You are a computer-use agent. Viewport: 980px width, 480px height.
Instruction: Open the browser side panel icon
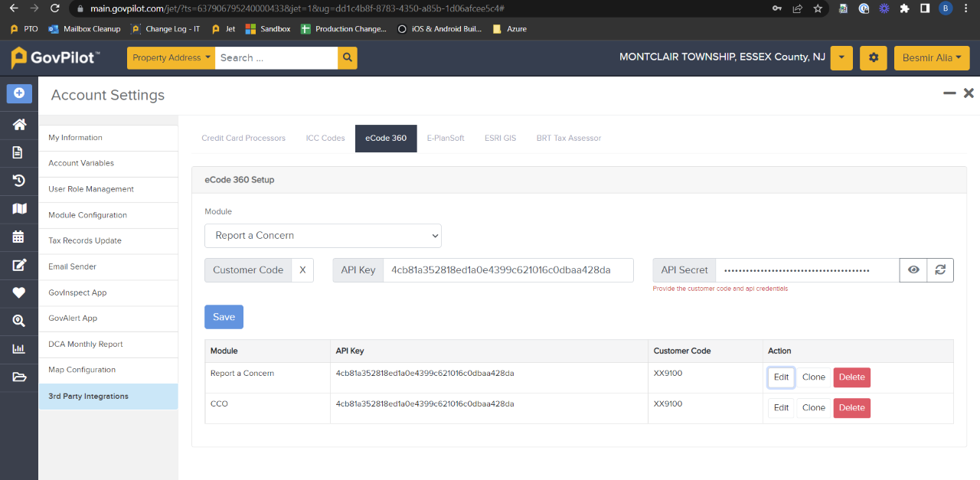[x=925, y=8]
